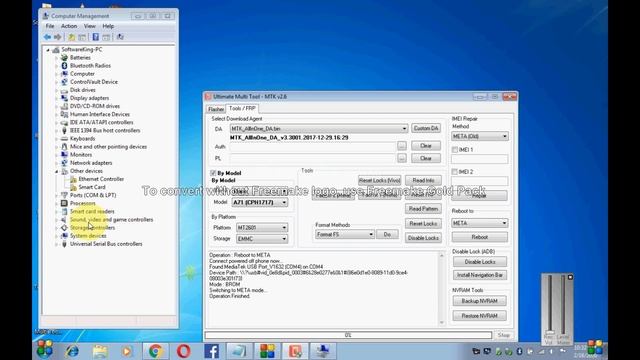This screenshot has width=640, height=360.
Task: Switch to the Flasher tab
Action: click(216, 109)
